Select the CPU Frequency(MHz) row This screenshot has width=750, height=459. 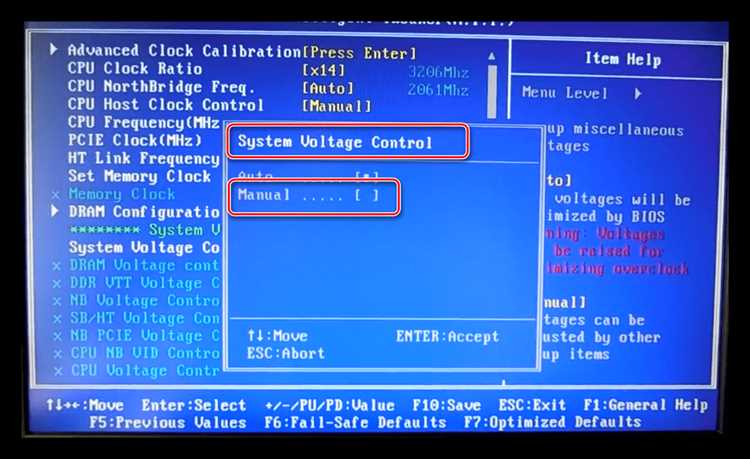[x=143, y=122]
